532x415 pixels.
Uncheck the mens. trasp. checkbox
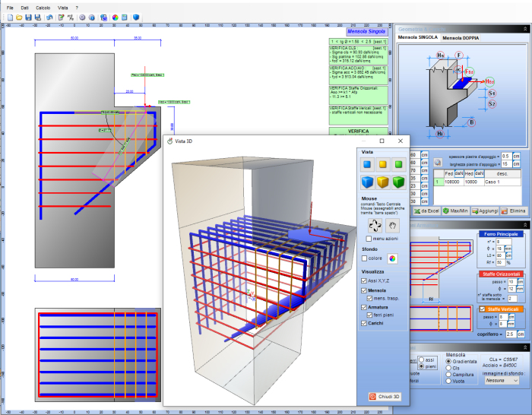(x=369, y=298)
